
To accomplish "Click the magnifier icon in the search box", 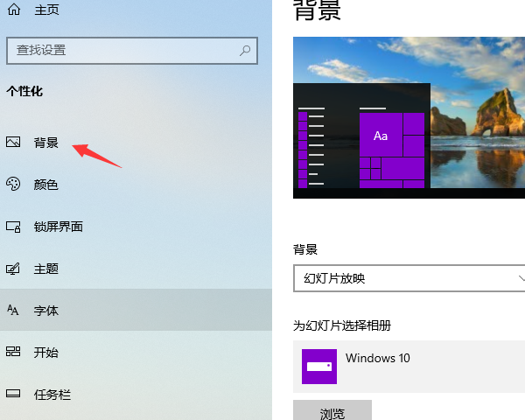I will [246, 51].
